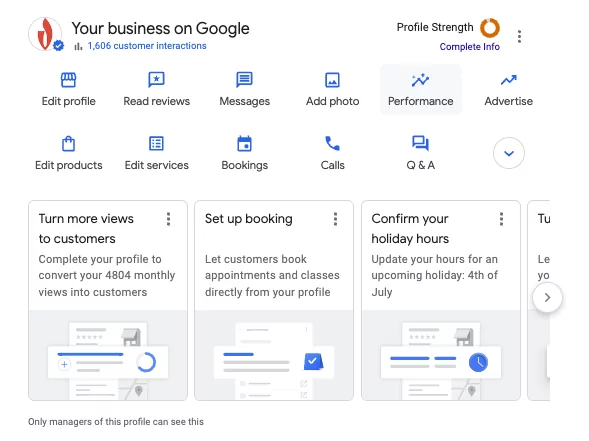Open options for Confirm your holiday hours card
Screen dimensions: 589x441
501,219
